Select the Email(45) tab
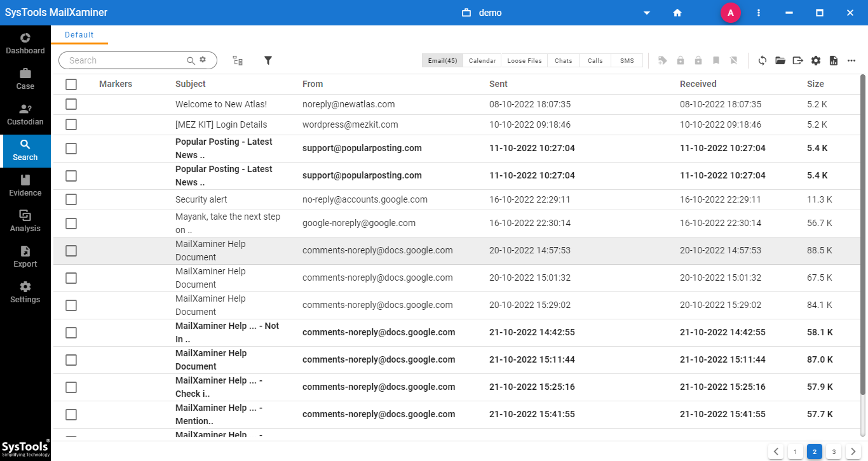Viewport: 868px width, 461px height. [x=442, y=60]
